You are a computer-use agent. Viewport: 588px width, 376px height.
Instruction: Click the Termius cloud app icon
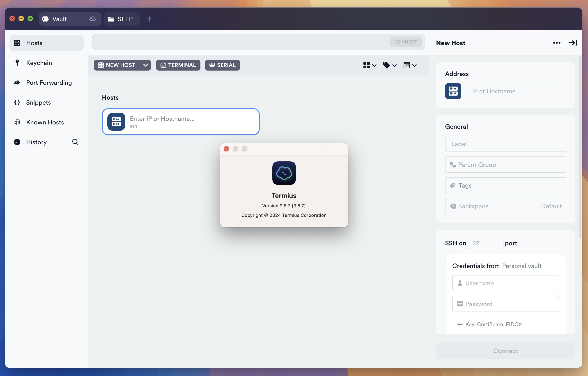click(x=284, y=173)
